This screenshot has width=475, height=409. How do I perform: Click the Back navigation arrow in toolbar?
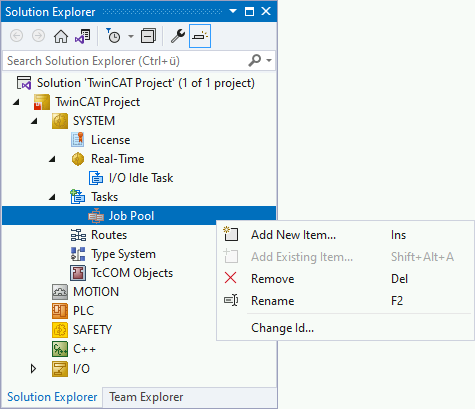pyautogui.click(x=16, y=36)
